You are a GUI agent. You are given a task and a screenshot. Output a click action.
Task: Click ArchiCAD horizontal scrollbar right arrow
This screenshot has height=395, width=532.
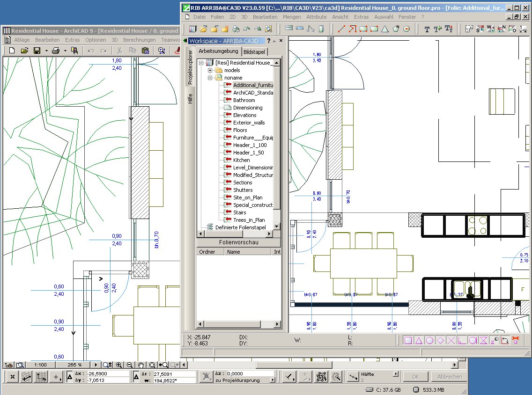tap(455, 365)
